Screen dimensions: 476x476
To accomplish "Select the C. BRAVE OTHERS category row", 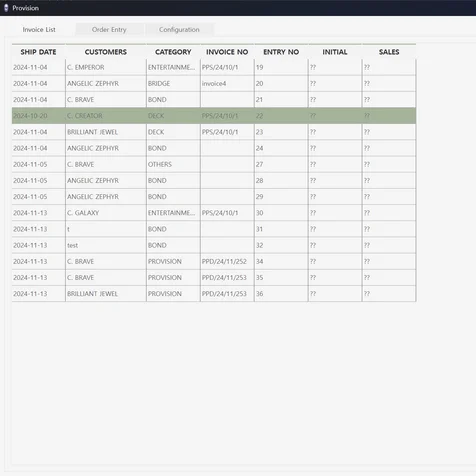I will tap(214, 164).
